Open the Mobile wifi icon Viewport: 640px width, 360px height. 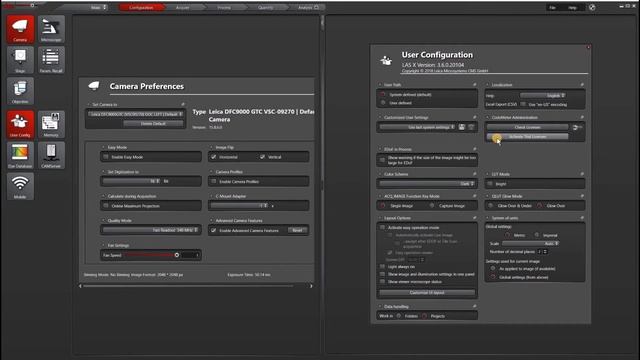20,186
